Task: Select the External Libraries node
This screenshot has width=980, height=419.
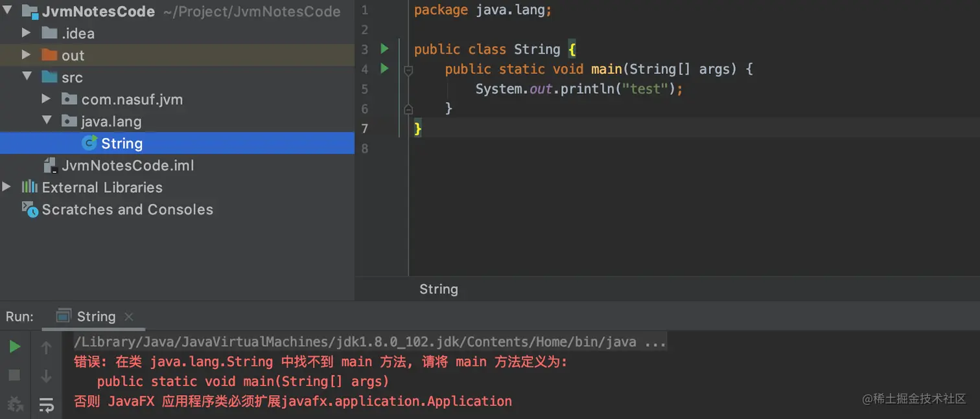Action: tap(102, 188)
